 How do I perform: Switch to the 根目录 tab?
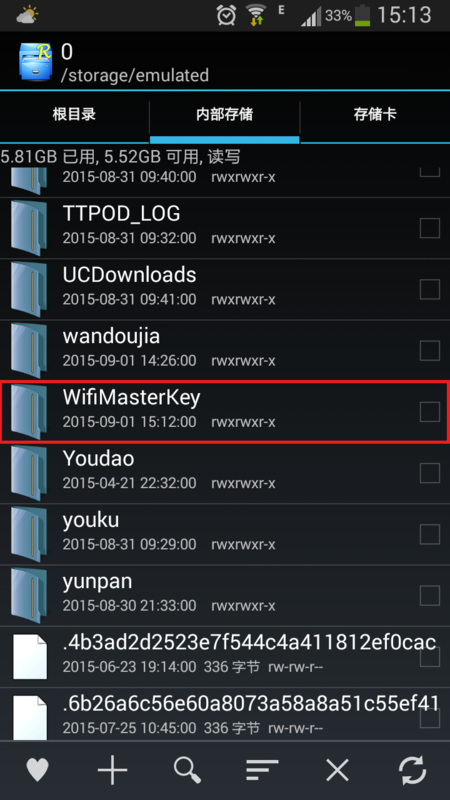[x=74, y=114]
